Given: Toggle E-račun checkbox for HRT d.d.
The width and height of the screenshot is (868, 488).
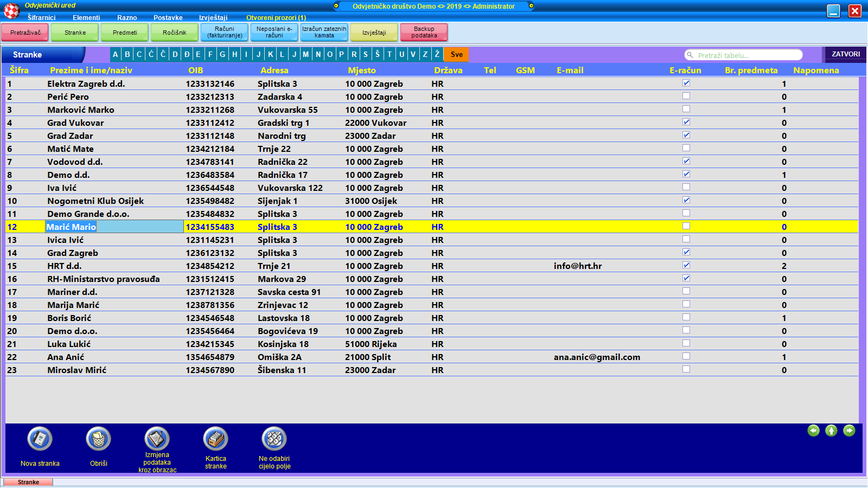Looking at the screenshot, I should click(x=686, y=265).
